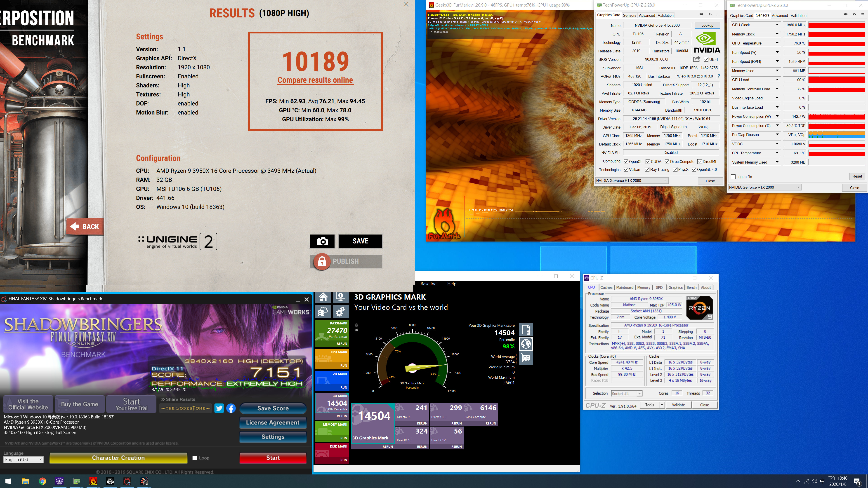Enable Loop checkbox in FFXIV benchmark
This screenshot has height=488, width=868.
click(195, 458)
